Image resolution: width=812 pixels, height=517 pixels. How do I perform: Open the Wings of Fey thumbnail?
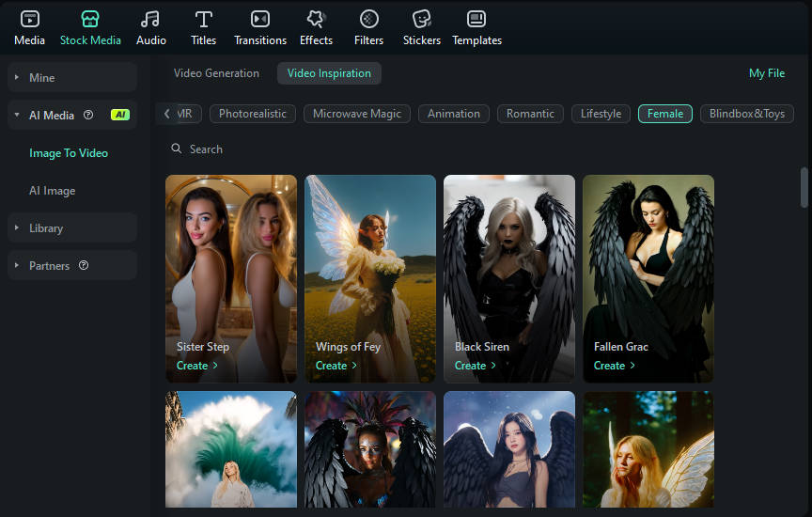(370, 278)
